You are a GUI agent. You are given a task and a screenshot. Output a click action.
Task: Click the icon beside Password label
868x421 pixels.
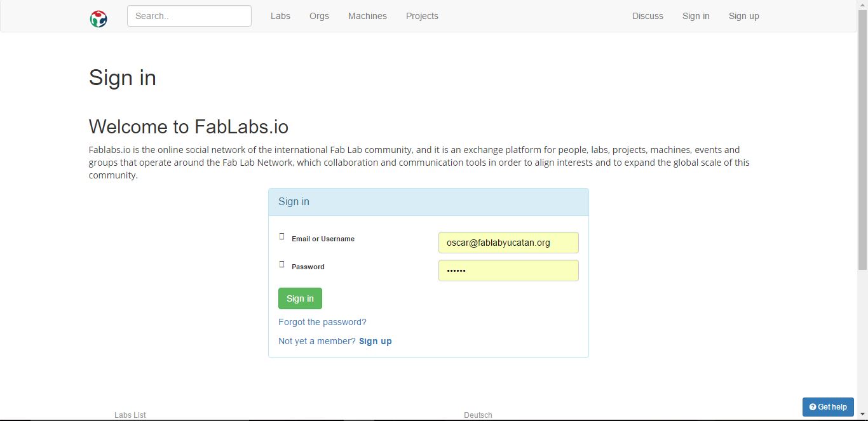click(x=281, y=264)
